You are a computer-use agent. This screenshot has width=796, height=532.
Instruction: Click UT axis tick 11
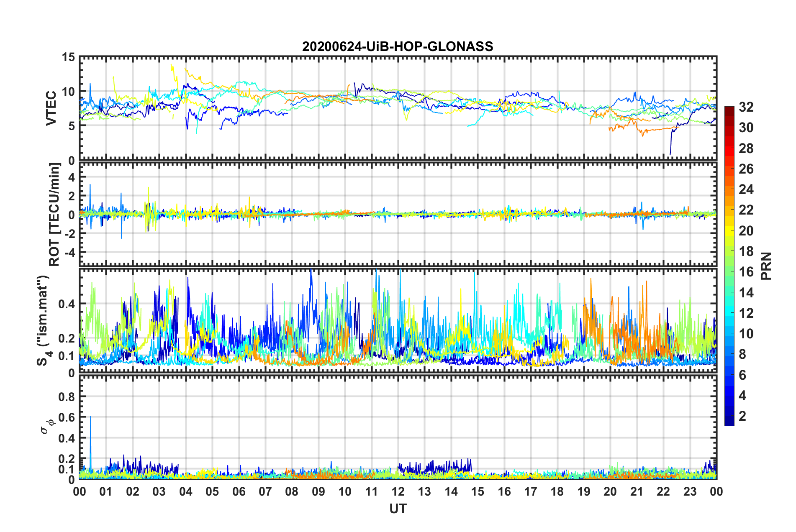(x=372, y=491)
